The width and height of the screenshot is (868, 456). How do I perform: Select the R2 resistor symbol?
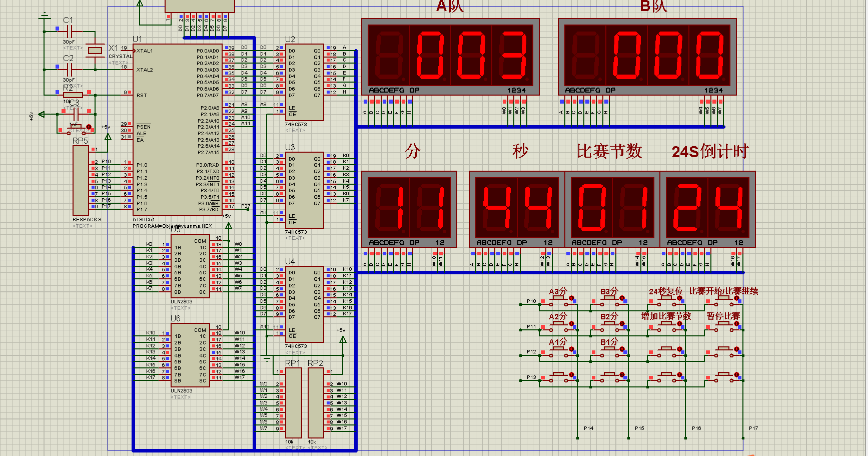73,95
